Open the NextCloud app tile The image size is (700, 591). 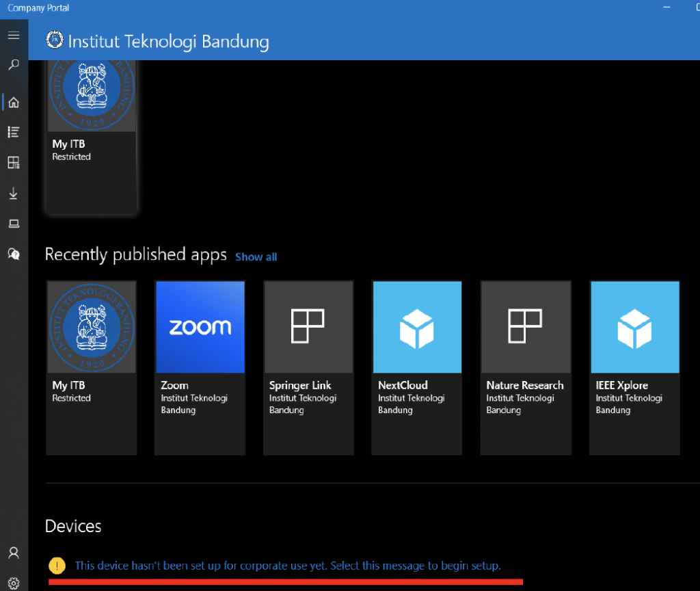click(417, 367)
